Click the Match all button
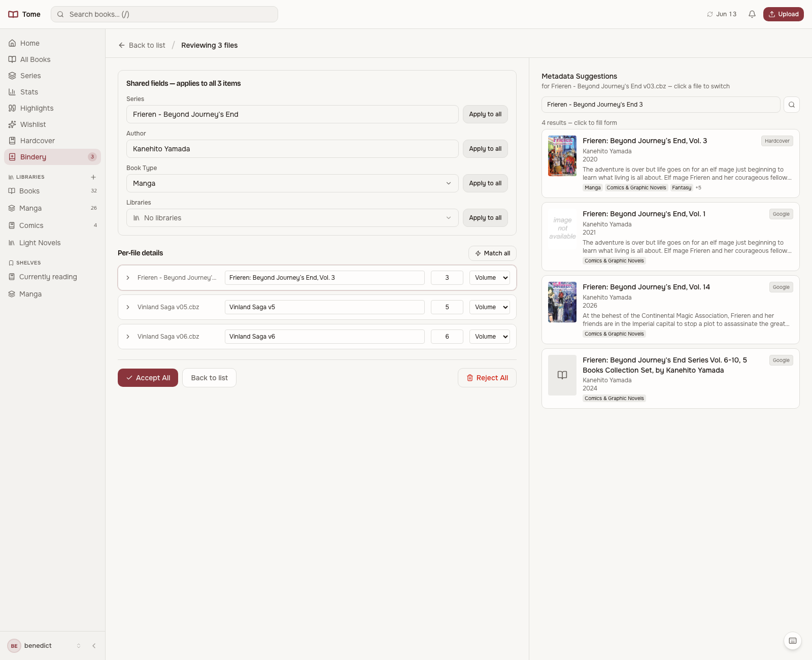812x660 pixels. 492,253
